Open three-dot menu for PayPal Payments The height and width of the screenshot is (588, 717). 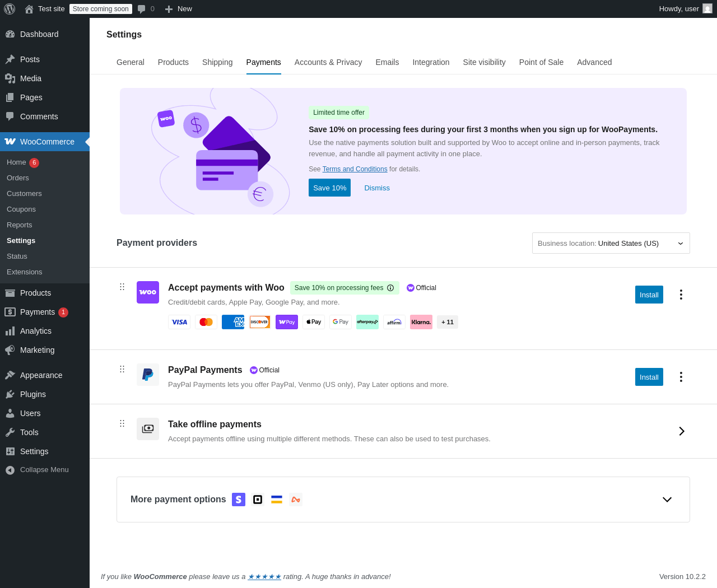[681, 377]
